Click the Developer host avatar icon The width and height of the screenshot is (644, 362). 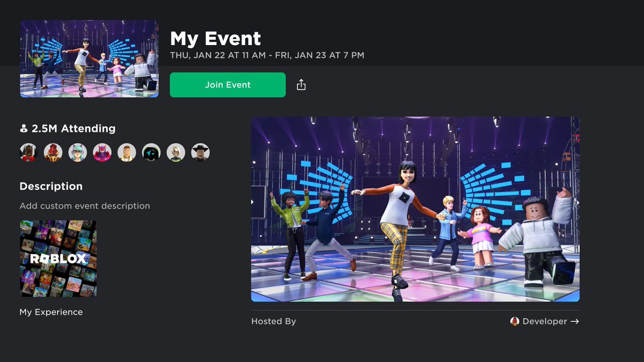point(514,321)
